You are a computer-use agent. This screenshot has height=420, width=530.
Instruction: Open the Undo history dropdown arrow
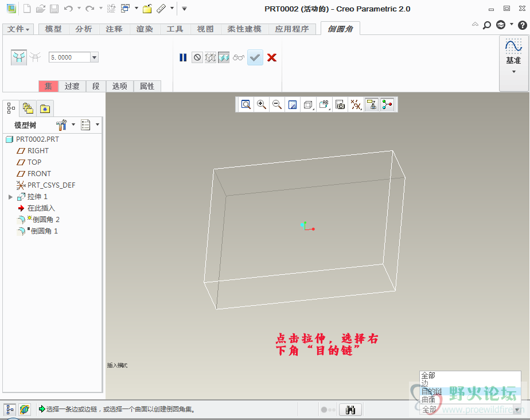[x=79, y=8]
